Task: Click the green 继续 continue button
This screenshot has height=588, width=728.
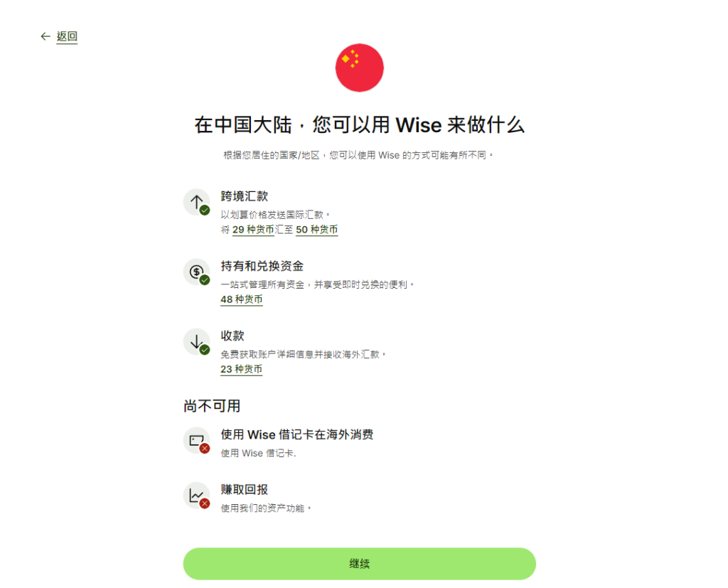Action: 359,564
